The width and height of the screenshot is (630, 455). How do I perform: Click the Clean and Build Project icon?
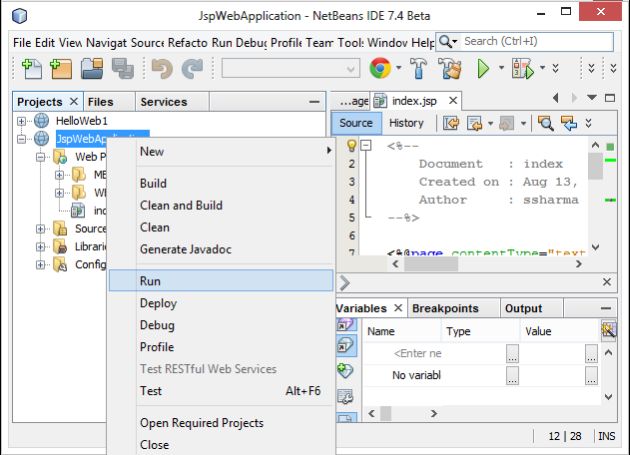(450, 68)
